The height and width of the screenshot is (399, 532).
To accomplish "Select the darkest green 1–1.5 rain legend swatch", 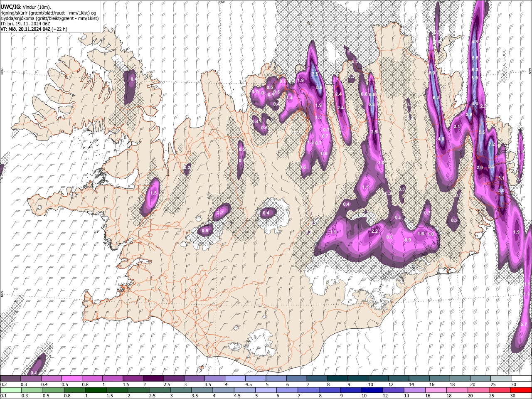I will (x=96, y=390).
